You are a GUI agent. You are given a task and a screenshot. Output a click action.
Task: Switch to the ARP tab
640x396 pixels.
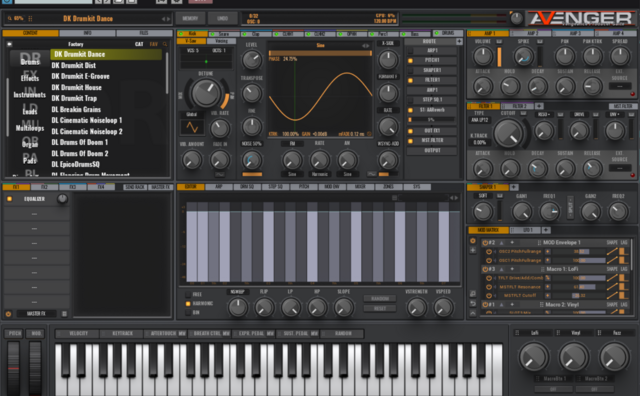click(219, 187)
